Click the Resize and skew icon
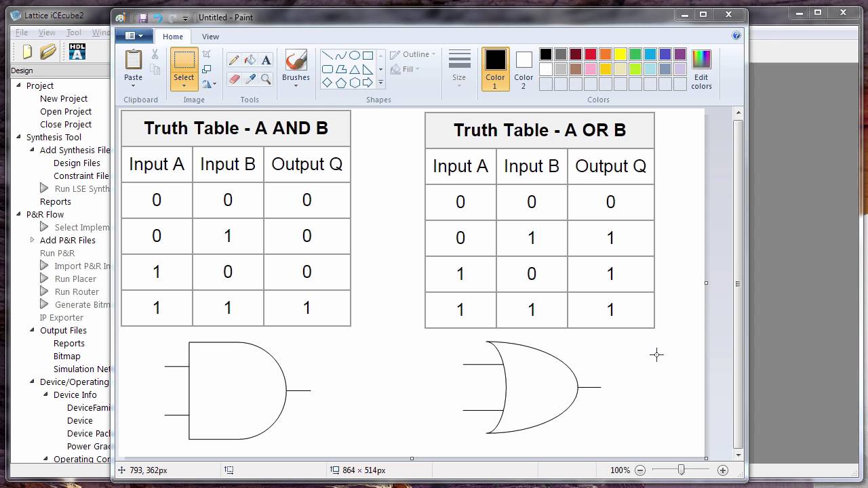The width and height of the screenshot is (868, 488). 207,69
